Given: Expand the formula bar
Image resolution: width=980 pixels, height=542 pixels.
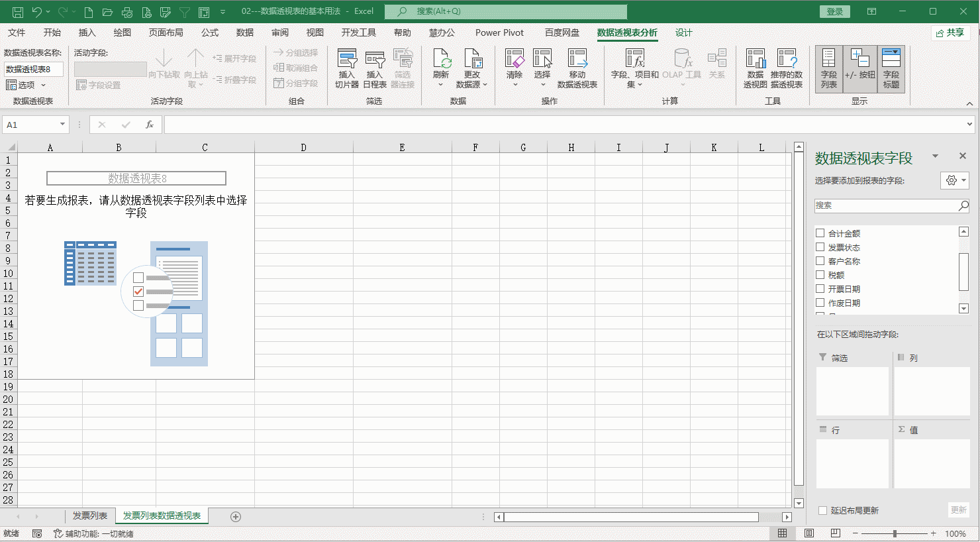Looking at the screenshot, I should click(x=969, y=124).
